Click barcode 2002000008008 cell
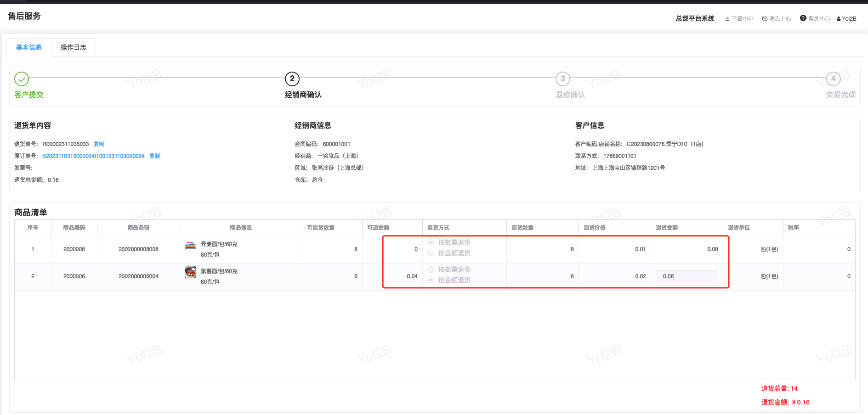This screenshot has height=415, width=868. click(x=138, y=249)
